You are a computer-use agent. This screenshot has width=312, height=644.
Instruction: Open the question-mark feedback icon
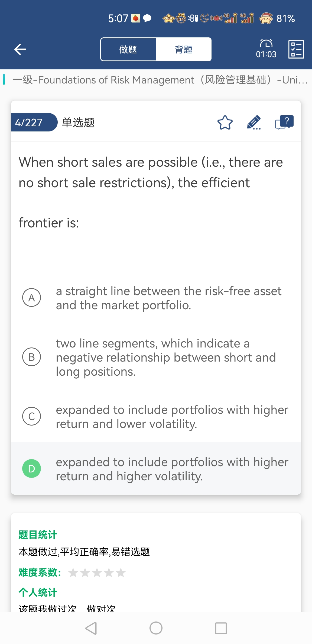click(284, 123)
